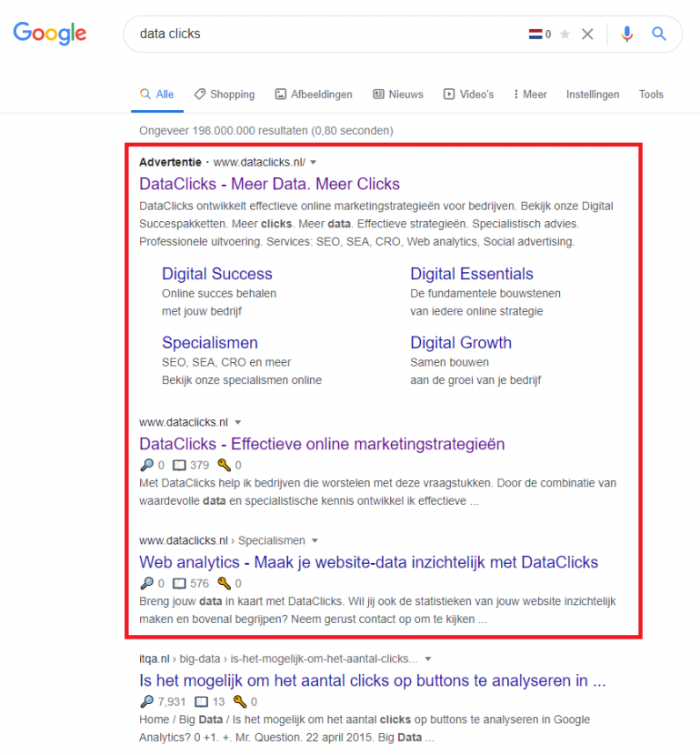
Task: Open 'DataClicks - Effectieve online marketingstrategieën' result
Action: 322,444
